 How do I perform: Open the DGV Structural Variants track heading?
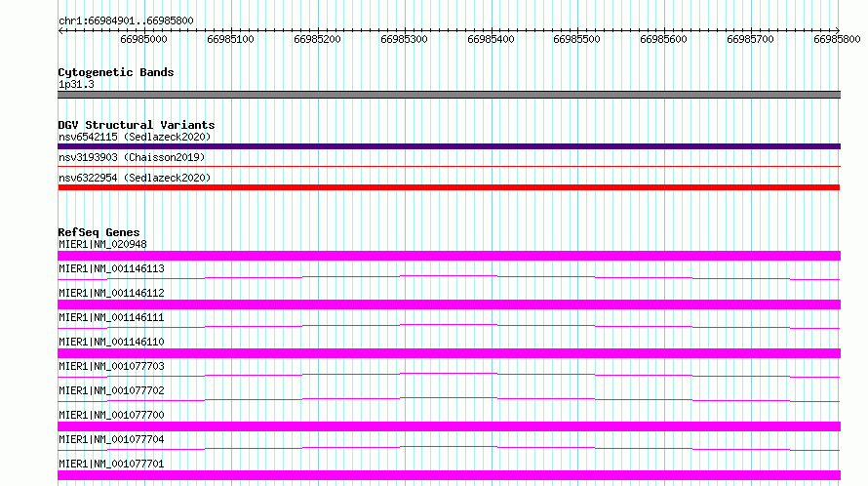pos(137,125)
